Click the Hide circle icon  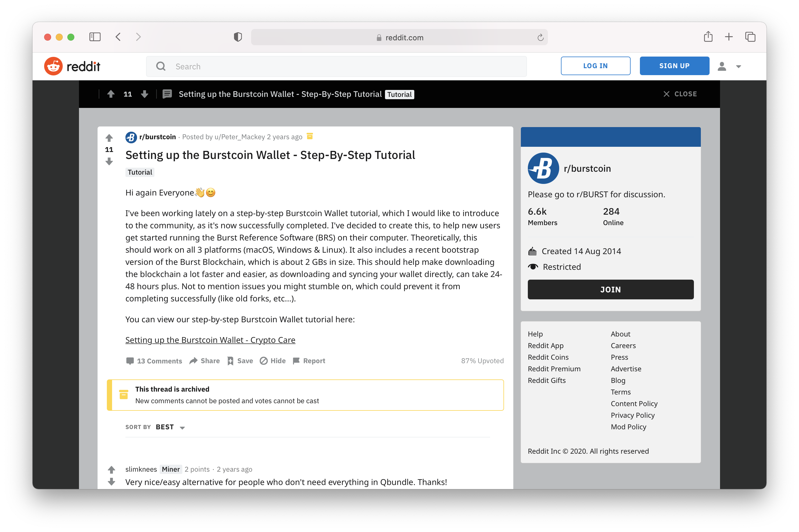[264, 360]
